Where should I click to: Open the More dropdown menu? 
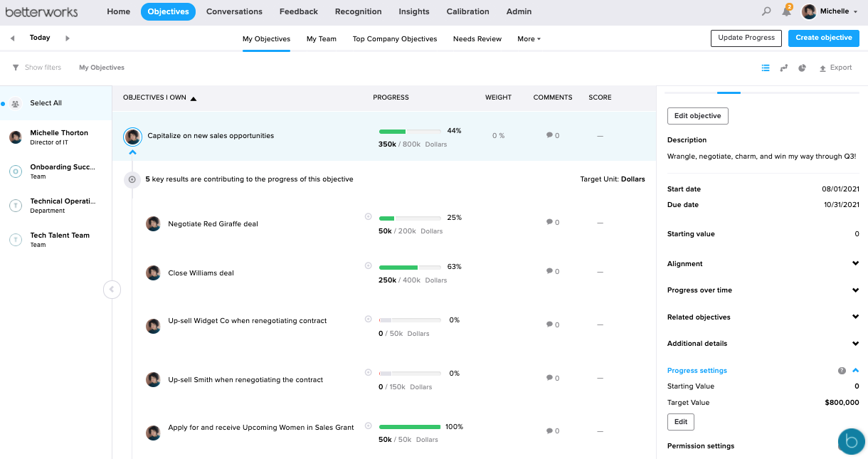point(529,39)
